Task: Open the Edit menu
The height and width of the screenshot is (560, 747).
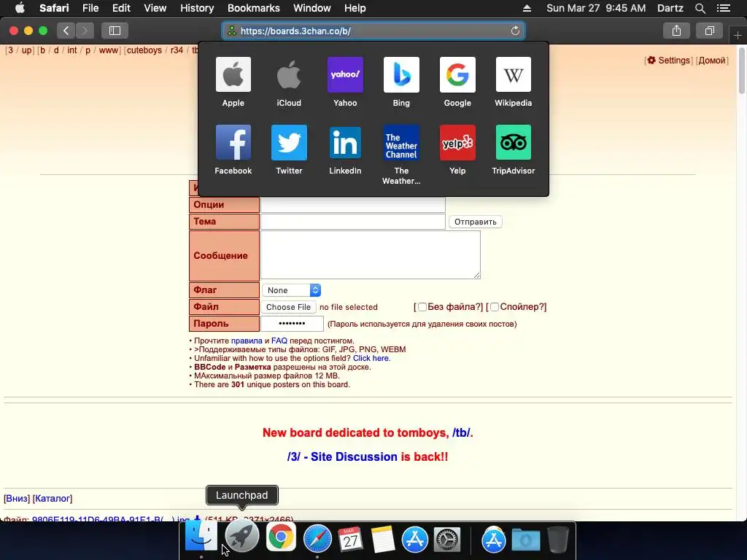Action: 121,8
